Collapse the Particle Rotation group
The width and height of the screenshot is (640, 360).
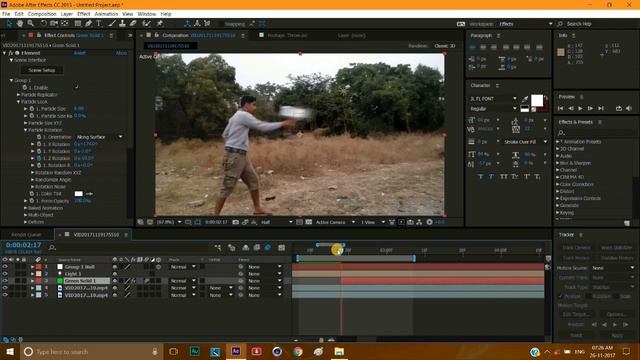(25, 130)
